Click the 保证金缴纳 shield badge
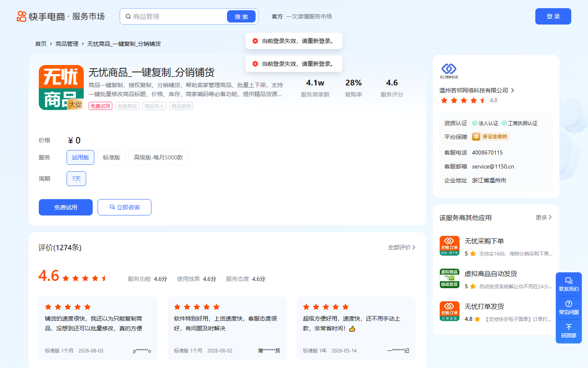Image resolution: width=588 pixels, height=368 pixels. 490,137
